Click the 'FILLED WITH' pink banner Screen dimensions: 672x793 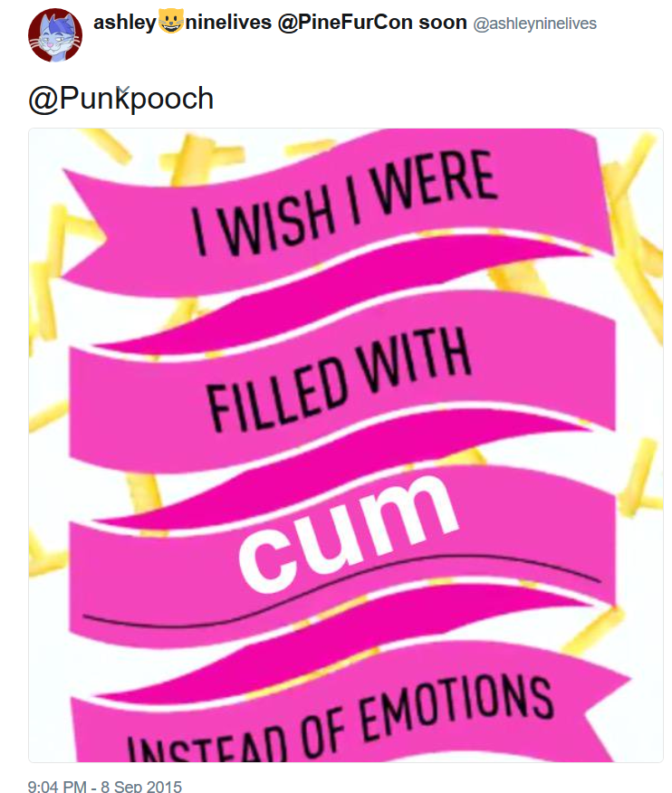[x=339, y=379]
